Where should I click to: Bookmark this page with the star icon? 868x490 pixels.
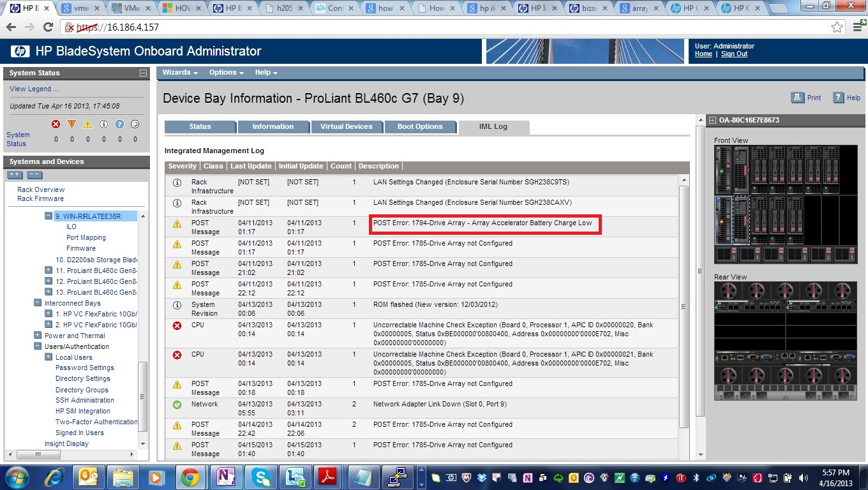click(837, 27)
